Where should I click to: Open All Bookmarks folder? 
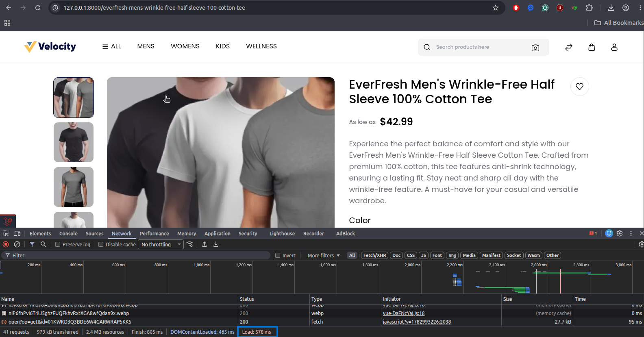pos(619,23)
